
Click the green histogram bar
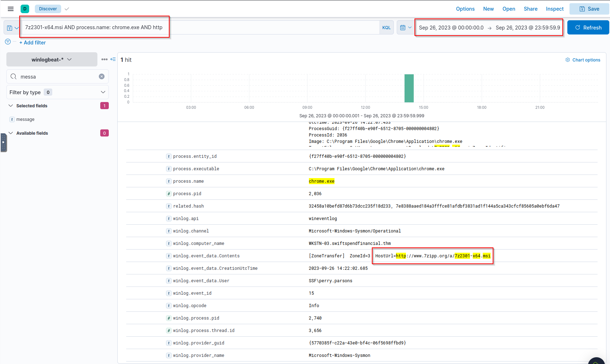pos(409,89)
